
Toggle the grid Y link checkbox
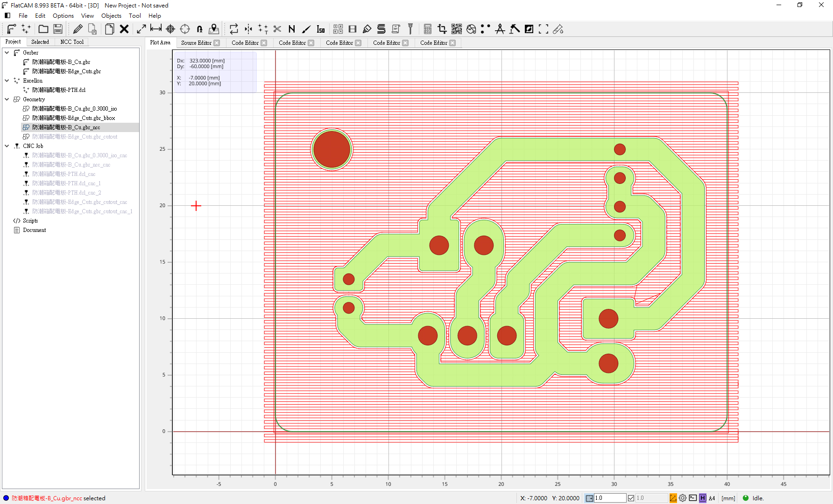click(631, 498)
